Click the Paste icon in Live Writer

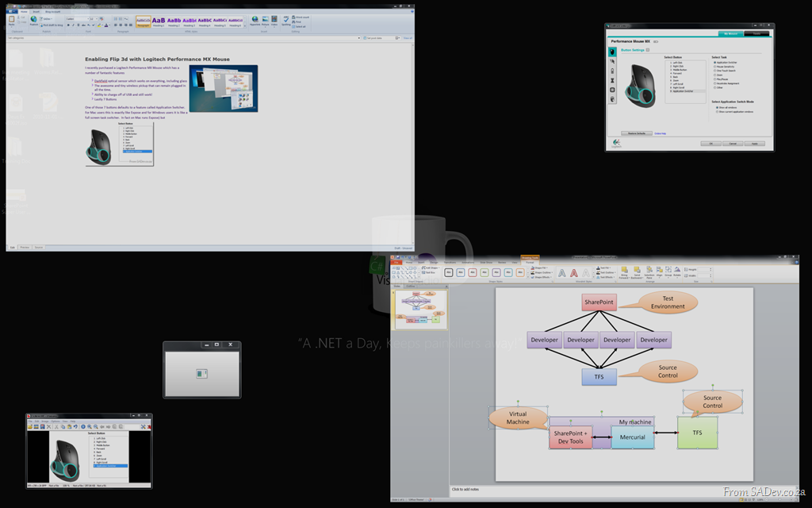(11, 20)
